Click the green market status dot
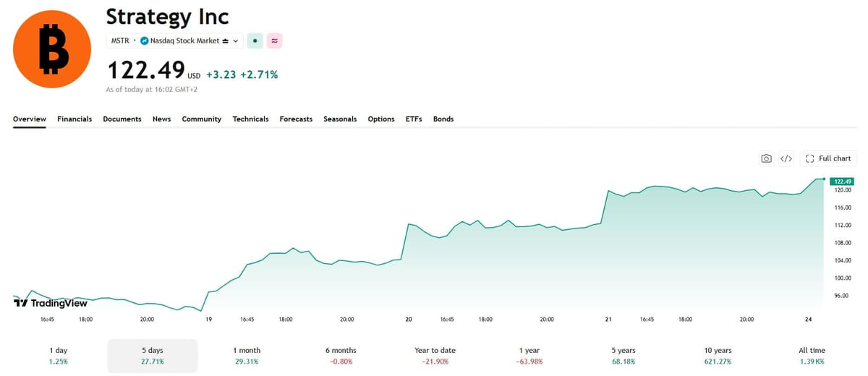Image resolution: width=868 pixels, height=376 pixels. click(255, 41)
